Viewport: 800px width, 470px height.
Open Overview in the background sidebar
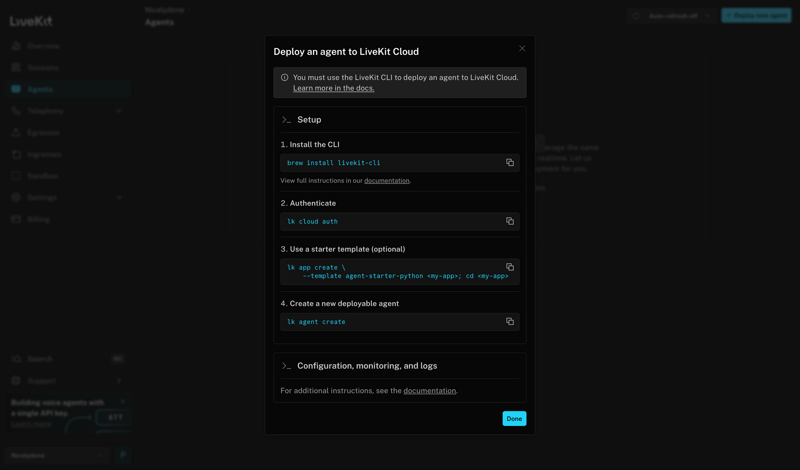43,46
